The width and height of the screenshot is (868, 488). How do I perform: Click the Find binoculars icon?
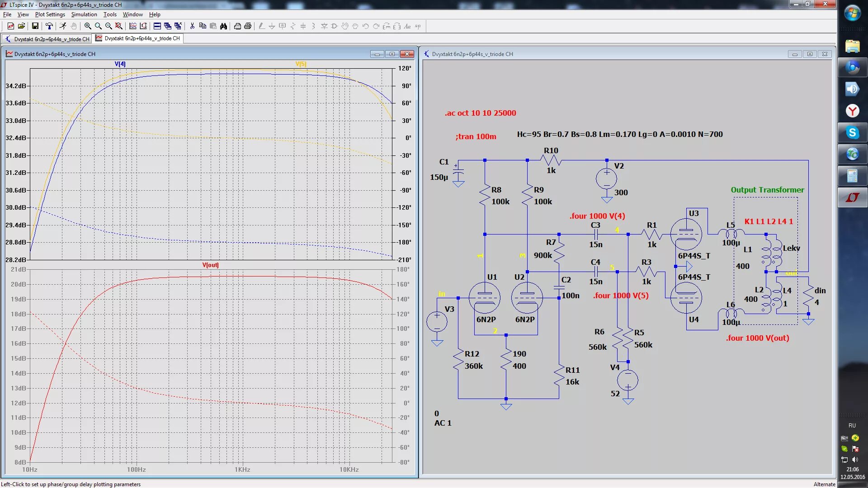[223, 26]
